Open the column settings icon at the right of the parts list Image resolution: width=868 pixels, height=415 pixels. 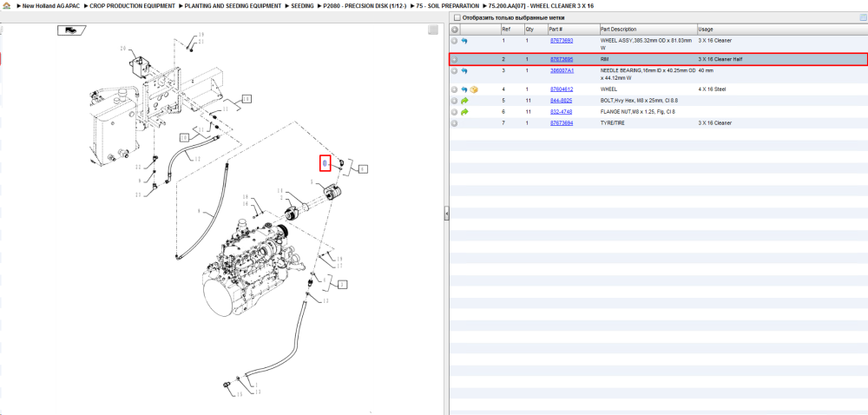click(863, 17)
